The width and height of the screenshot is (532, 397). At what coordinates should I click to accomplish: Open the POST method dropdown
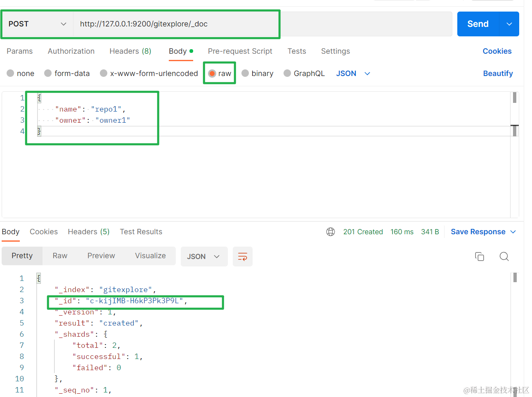tap(38, 24)
